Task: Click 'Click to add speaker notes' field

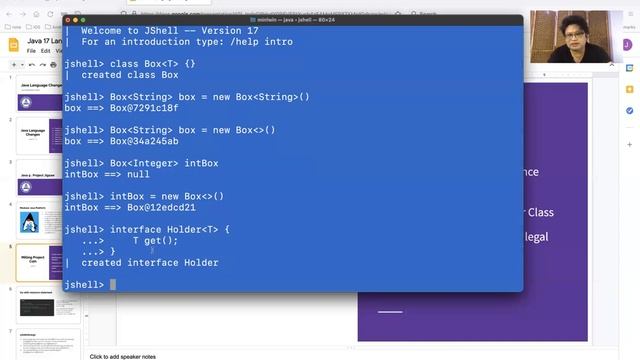Action: [x=122, y=356]
